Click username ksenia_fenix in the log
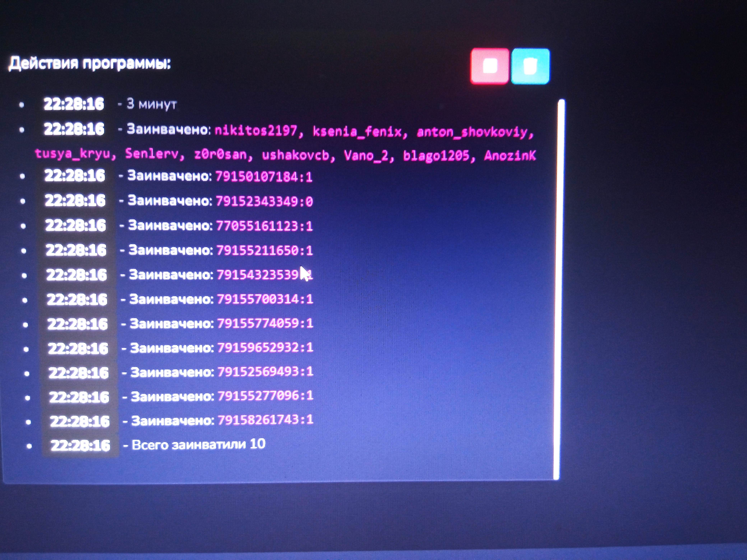The image size is (747, 560). click(x=357, y=131)
